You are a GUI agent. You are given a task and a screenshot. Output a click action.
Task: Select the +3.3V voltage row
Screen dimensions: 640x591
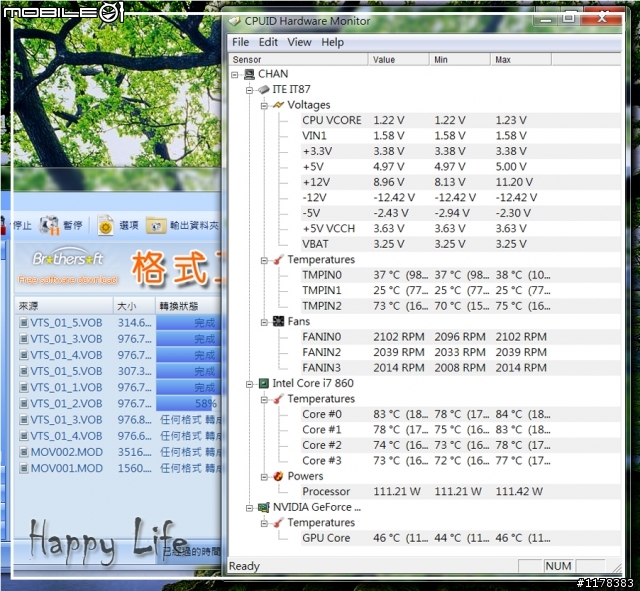[x=460, y=151]
